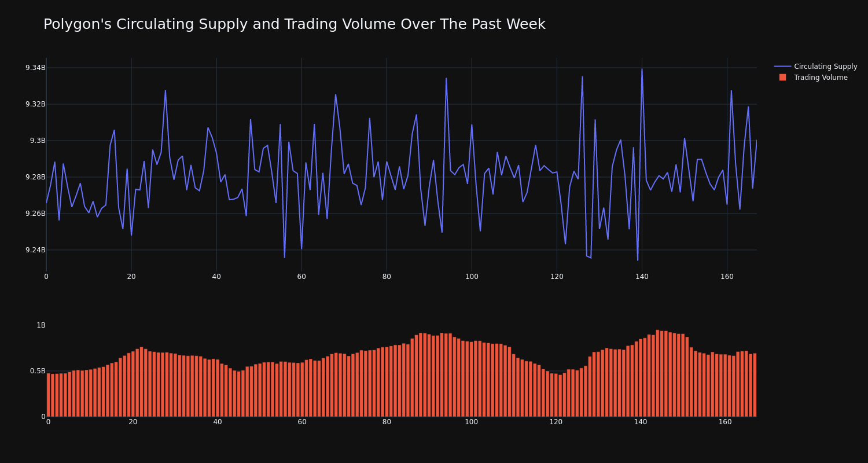Click the 9.34B y-axis label

[x=35, y=68]
